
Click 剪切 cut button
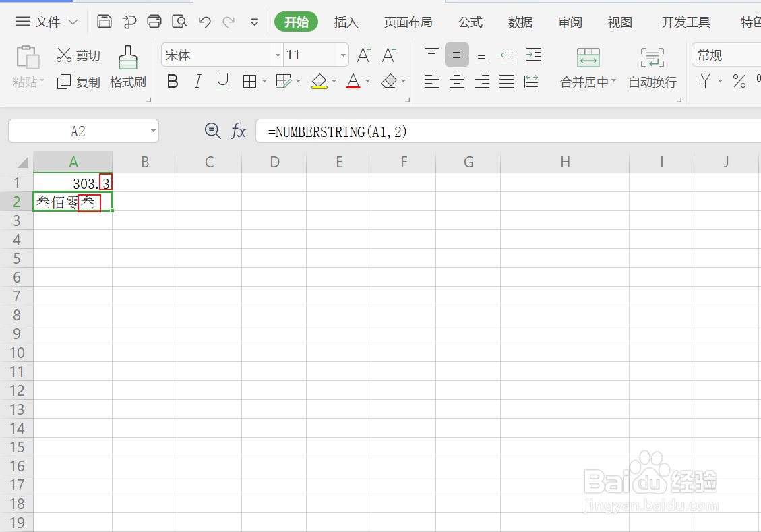78,55
